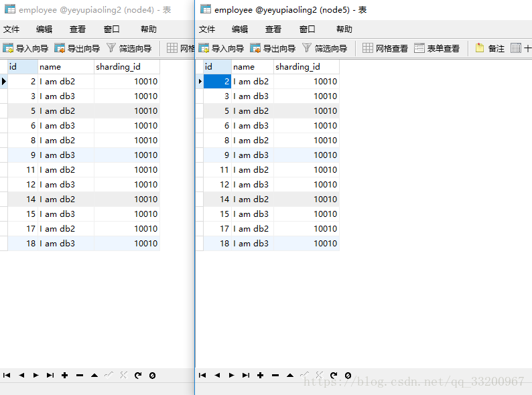Refresh the node5 table data

(333, 376)
